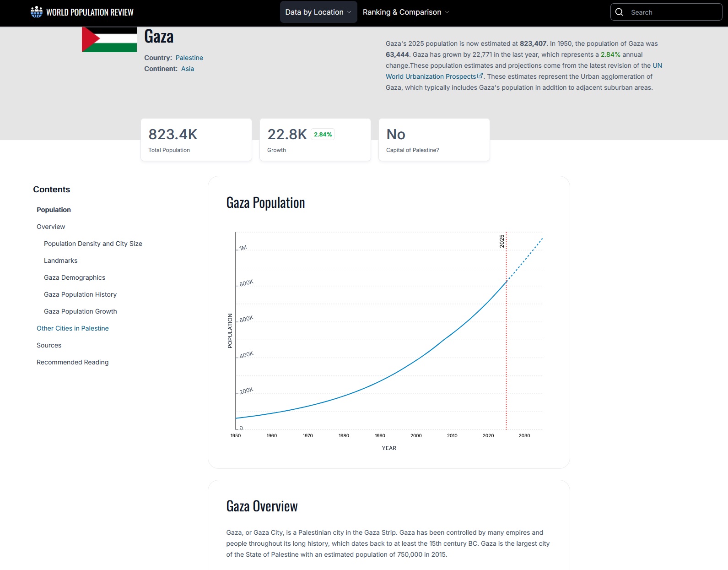Open the Data by Location dropdown

pos(318,12)
